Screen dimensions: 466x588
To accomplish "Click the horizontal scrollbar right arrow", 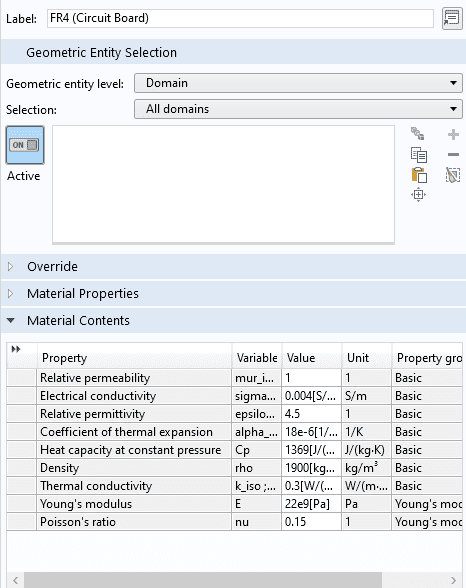I will (453, 580).
